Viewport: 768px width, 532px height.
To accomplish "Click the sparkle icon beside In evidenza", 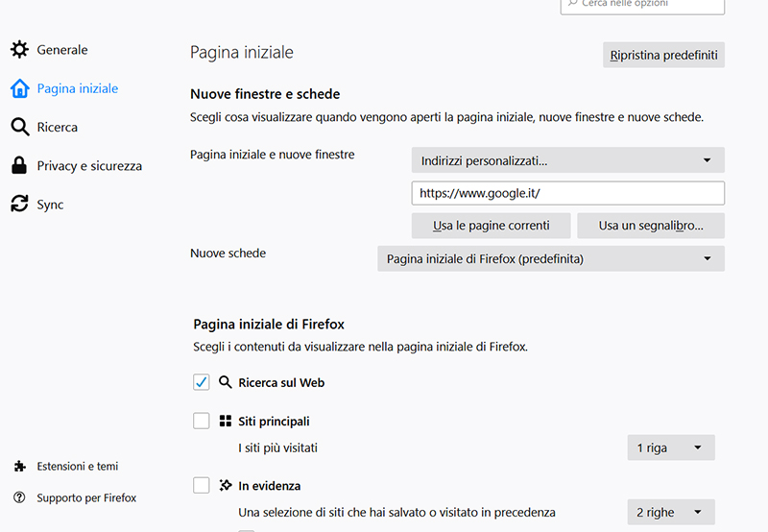I will (x=226, y=486).
